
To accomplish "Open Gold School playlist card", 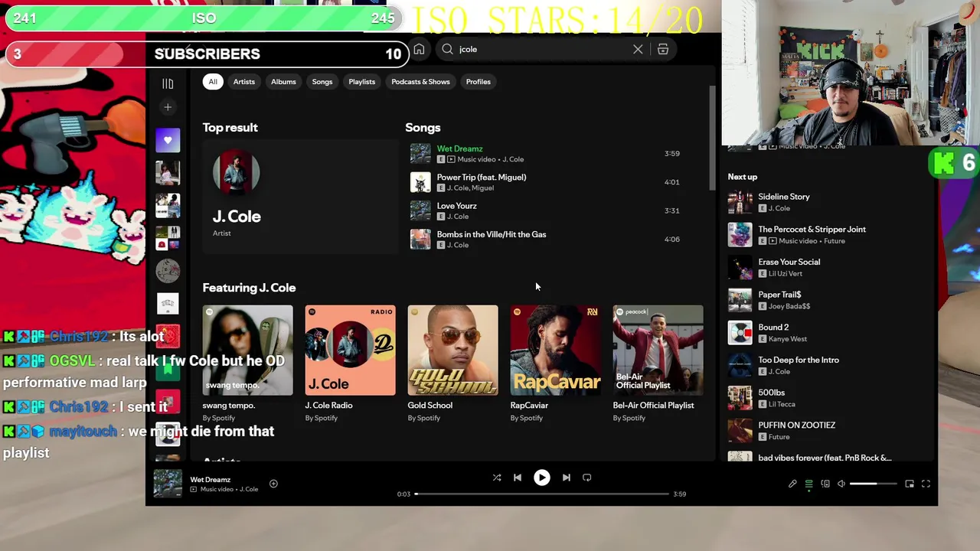I will 452,364.
